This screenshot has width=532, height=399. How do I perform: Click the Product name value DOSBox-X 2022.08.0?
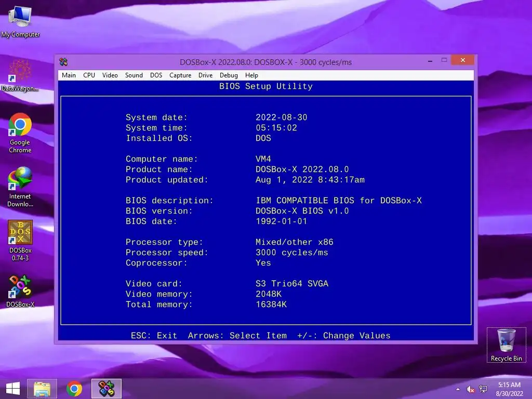tap(302, 169)
